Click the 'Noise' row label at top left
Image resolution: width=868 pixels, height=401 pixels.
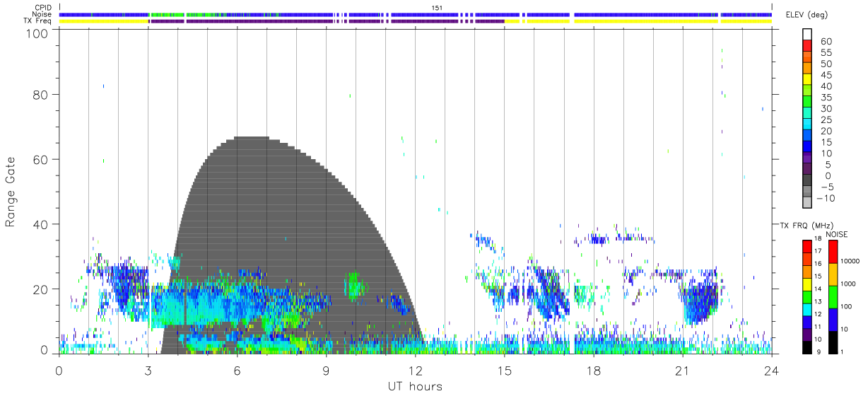click(43, 14)
